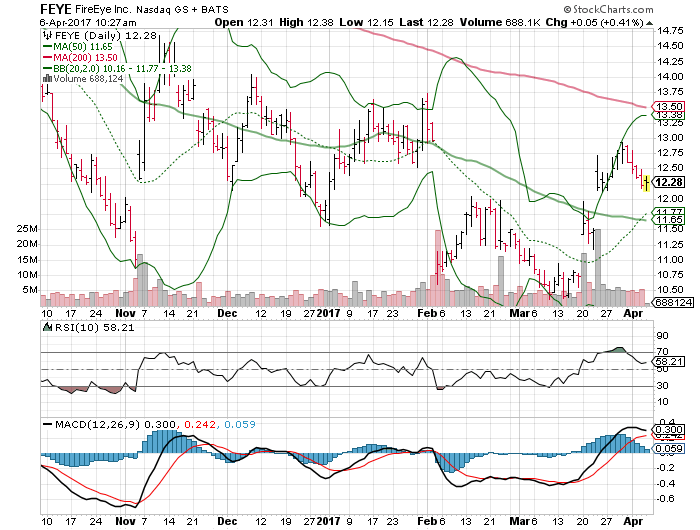Image resolution: width=700 pixels, height=530 pixels.
Task: Click the 14.75 label on price axis
Action: coord(670,31)
